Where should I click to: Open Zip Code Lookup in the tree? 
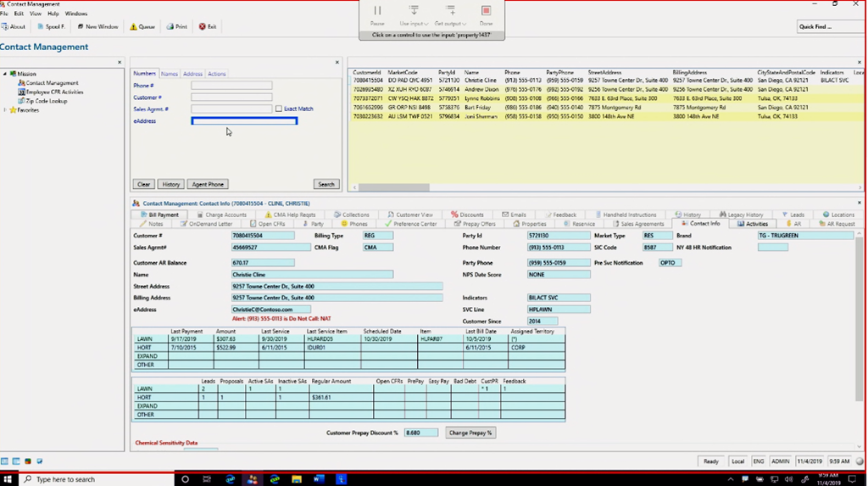(x=46, y=101)
